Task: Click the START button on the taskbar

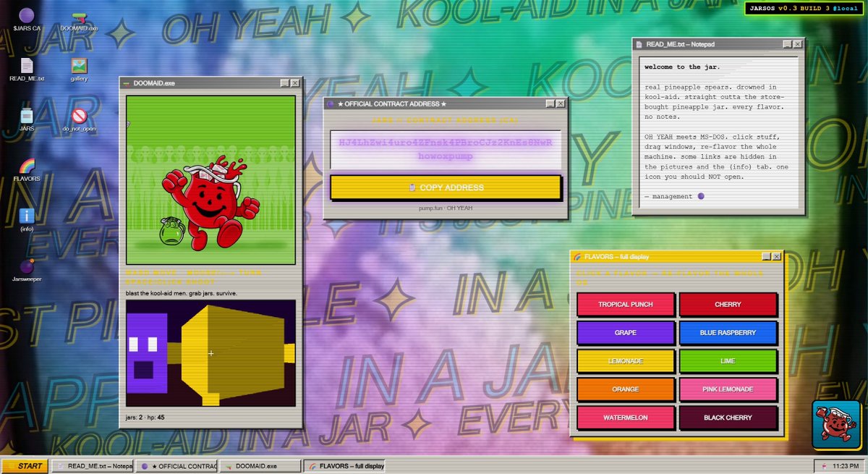Action: pos(25,466)
